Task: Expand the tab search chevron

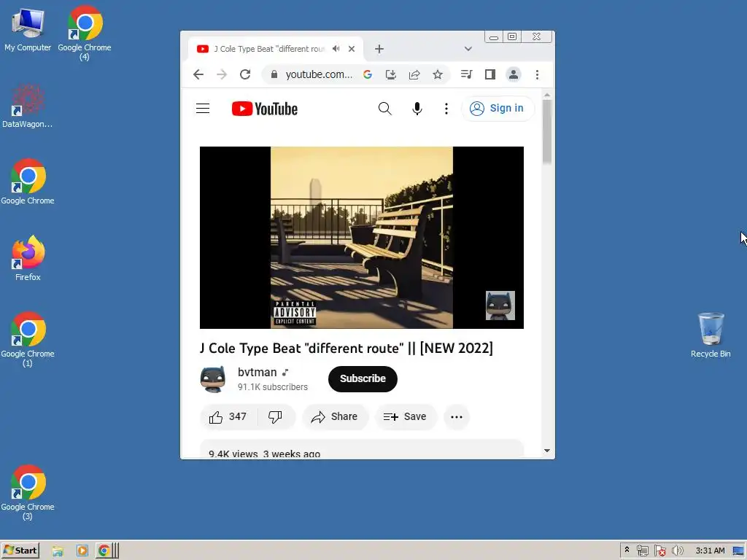Action: click(468, 49)
